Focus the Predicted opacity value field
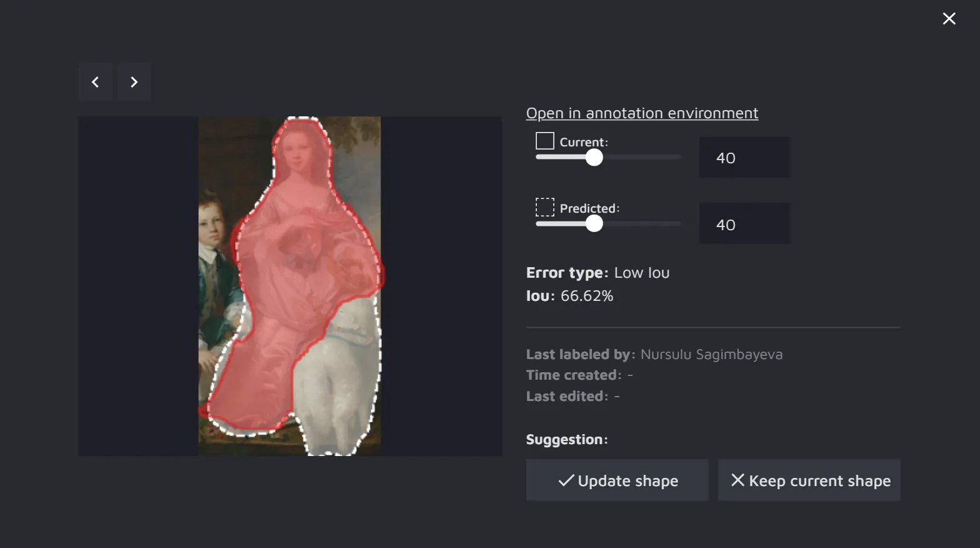This screenshot has height=548, width=980. tap(744, 224)
